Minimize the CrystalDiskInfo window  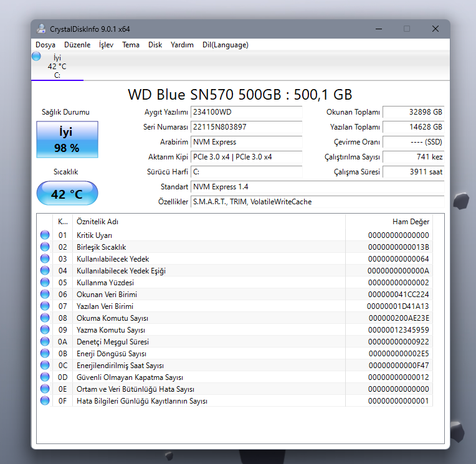point(379,29)
